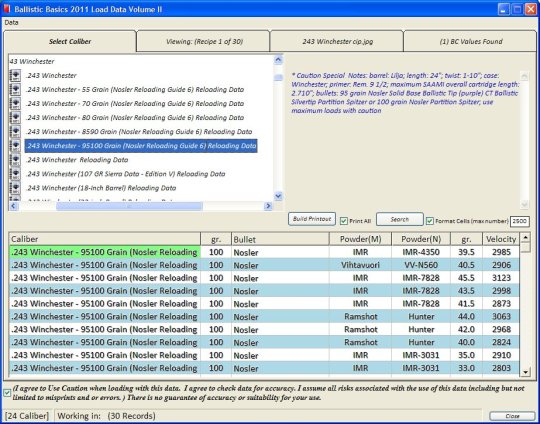
Task: Select '.243 Winchester Reloading Data' list entry
Action: tap(77, 160)
